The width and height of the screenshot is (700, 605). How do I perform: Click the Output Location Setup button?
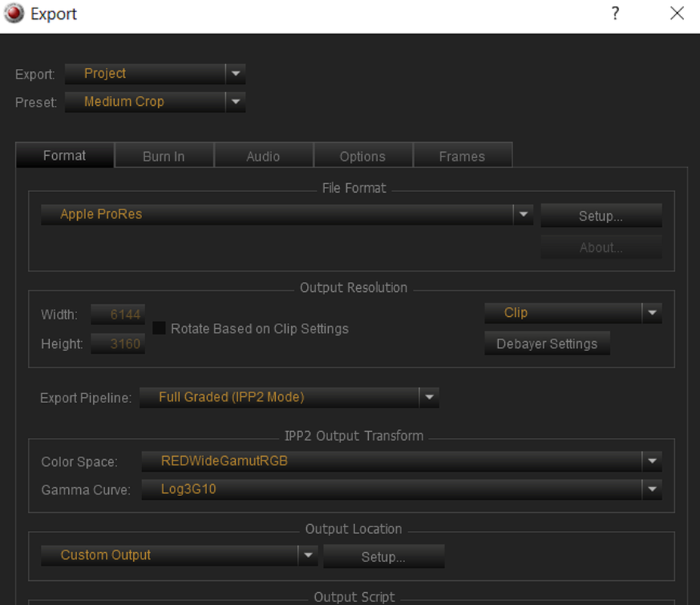tap(383, 557)
